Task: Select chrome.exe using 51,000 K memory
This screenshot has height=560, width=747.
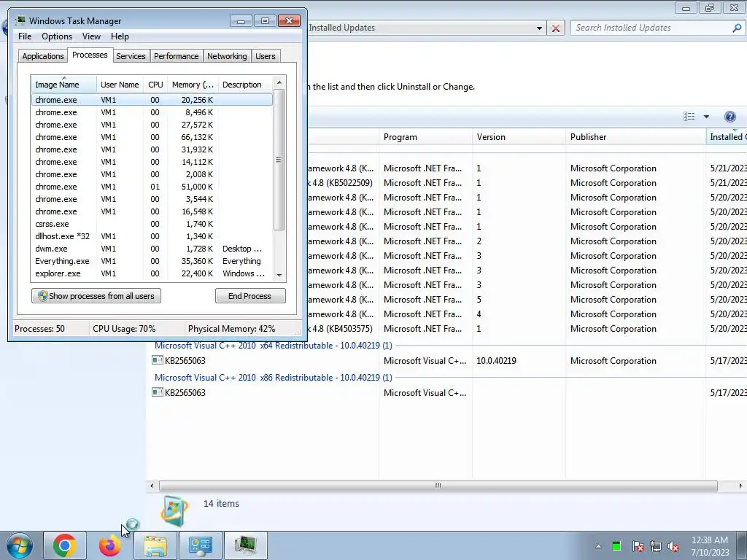Action: point(152,187)
